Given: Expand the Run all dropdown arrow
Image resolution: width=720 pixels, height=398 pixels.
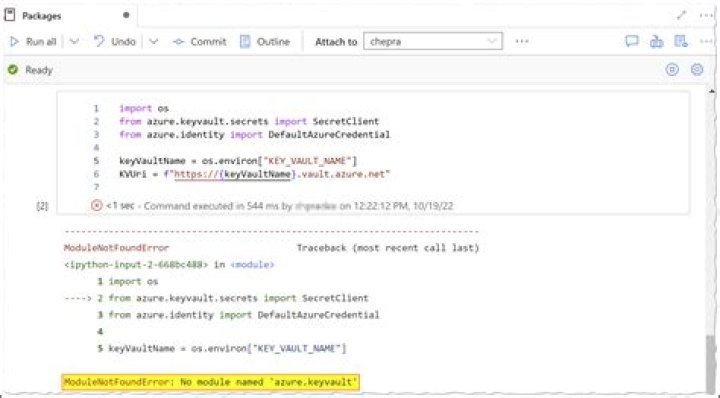Looking at the screenshot, I should pyautogui.click(x=74, y=42).
